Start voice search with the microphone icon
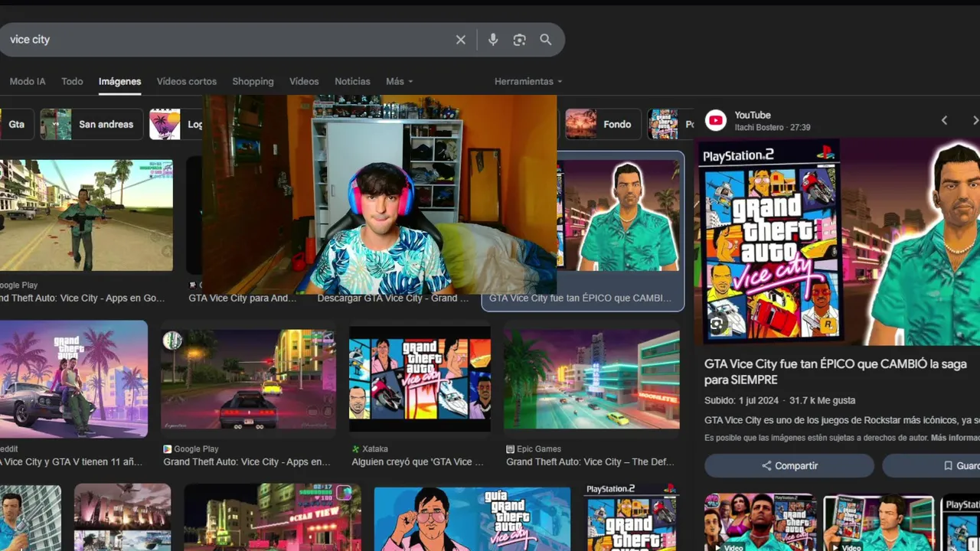The height and width of the screenshot is (551, 980). click(x=493, y=40)
